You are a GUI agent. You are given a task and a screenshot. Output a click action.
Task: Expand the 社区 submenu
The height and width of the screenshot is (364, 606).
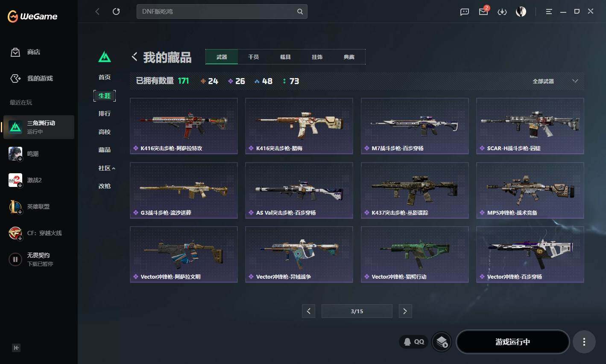(x=107, y=168)
